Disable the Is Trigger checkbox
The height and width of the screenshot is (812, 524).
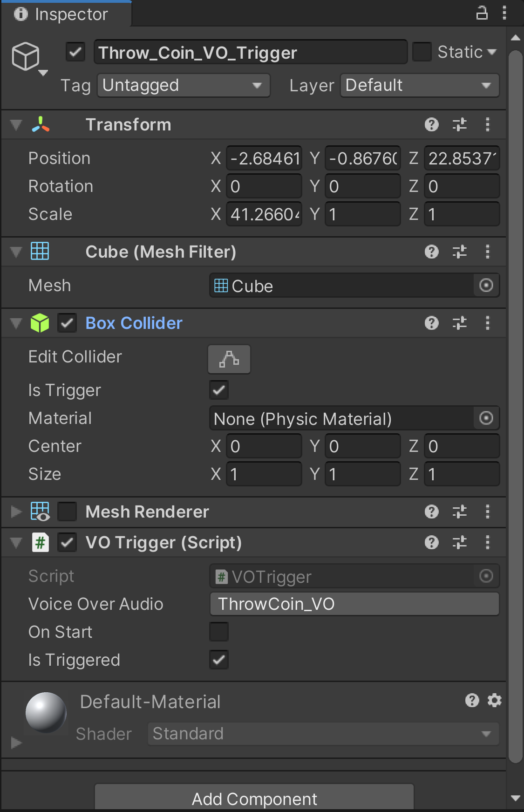[x=219, y=390]
